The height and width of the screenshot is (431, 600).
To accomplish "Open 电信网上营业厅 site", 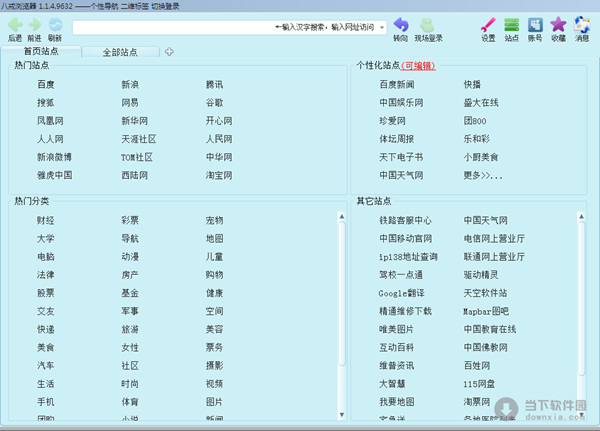I will tap(494, 238).
